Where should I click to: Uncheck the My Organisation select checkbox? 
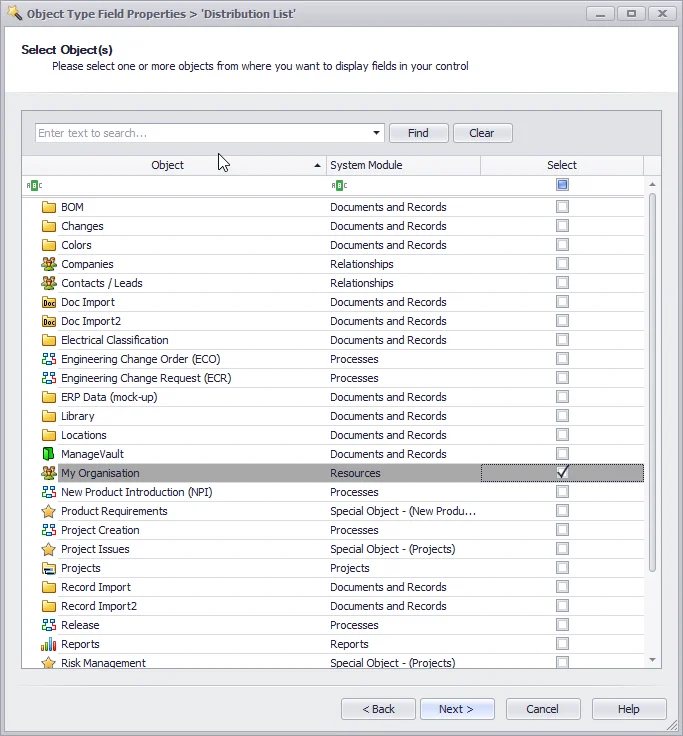pyautogui.click(x=562, y=473)
